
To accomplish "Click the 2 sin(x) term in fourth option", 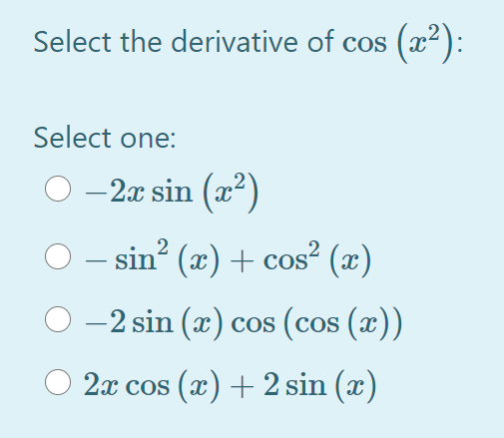I will click(x=319, y=385).
